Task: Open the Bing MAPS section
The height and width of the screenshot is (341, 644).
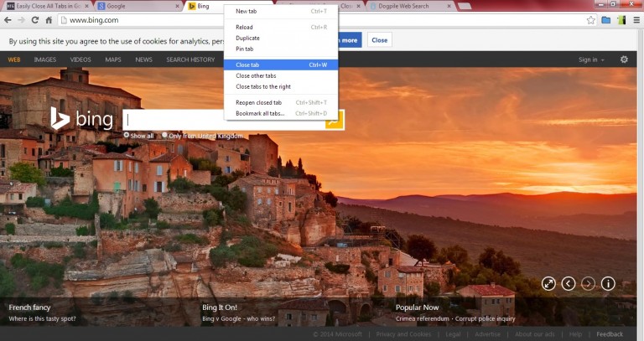Action: (113, 59)
